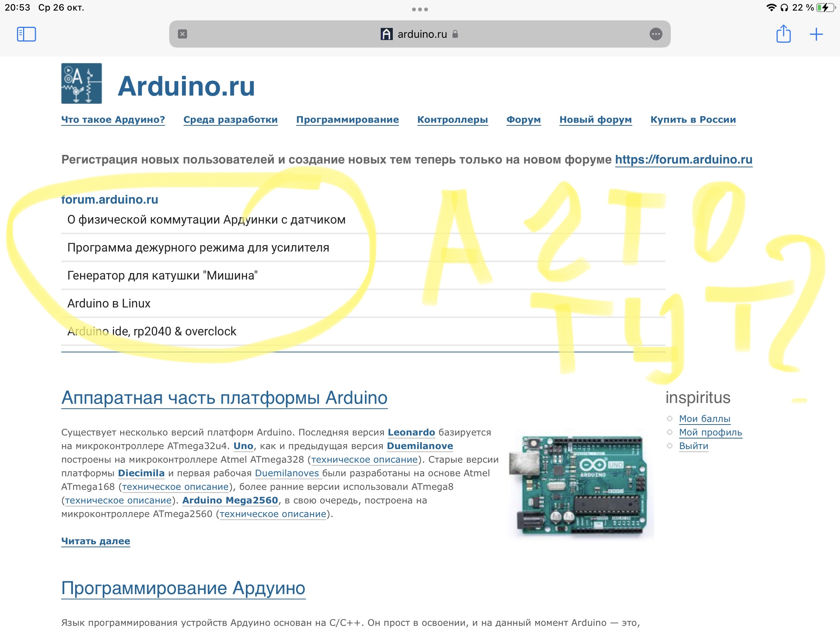Tap the Share icon
Screen dimensions: 840x630
pos(783,34)
